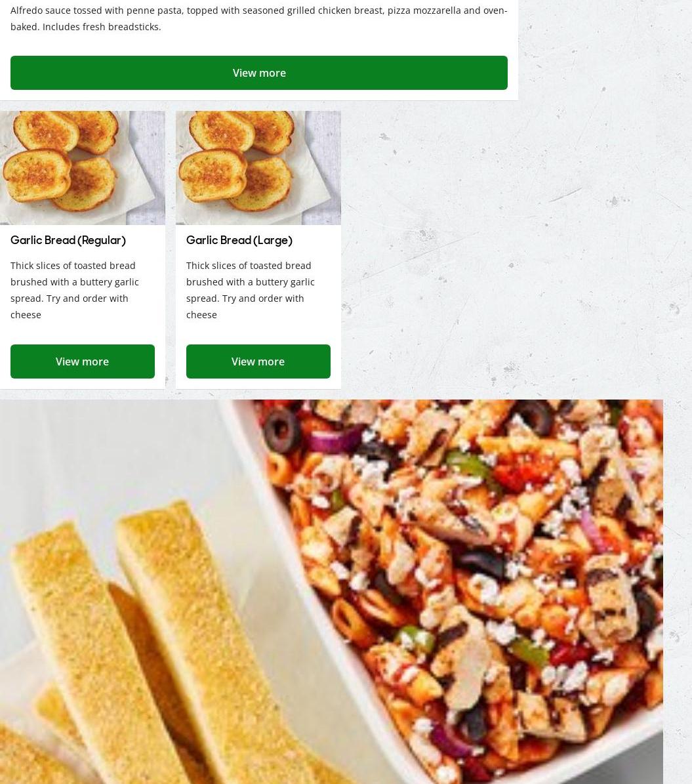Select the Garlic Bread (Large) product photo
692x784 pixels.
258,168
